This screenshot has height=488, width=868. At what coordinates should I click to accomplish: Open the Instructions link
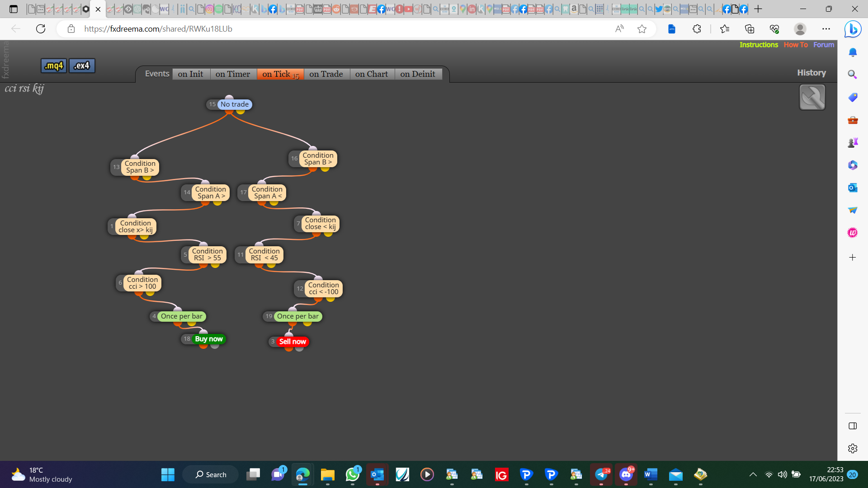point(759,45)
